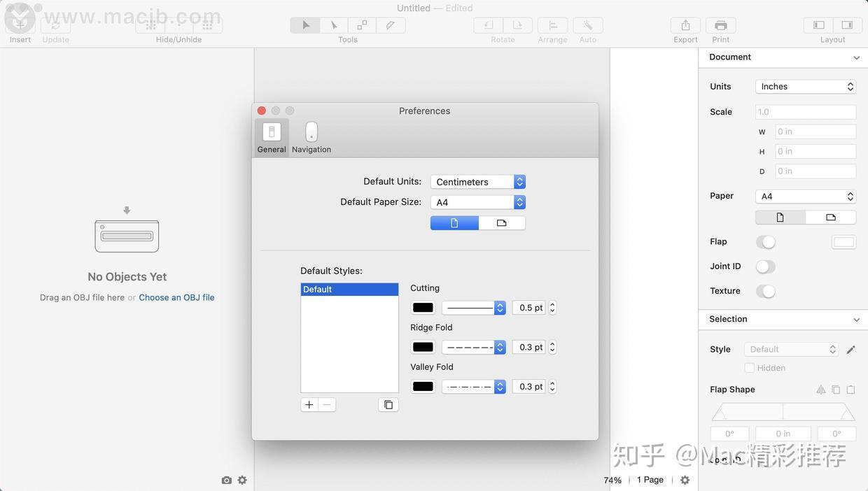Collapse the Selection section
This screenshot has height=491, width=868.
pyautogui.click(x=856, y=319)
